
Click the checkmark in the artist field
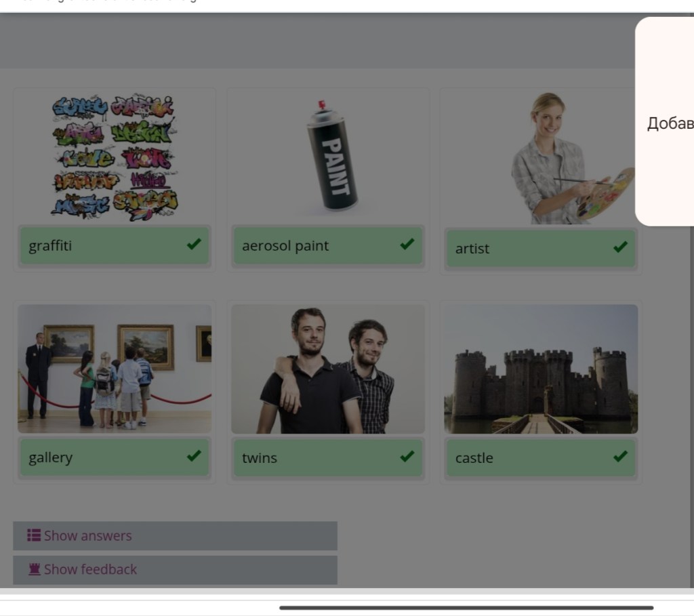[x=620, y=247]
